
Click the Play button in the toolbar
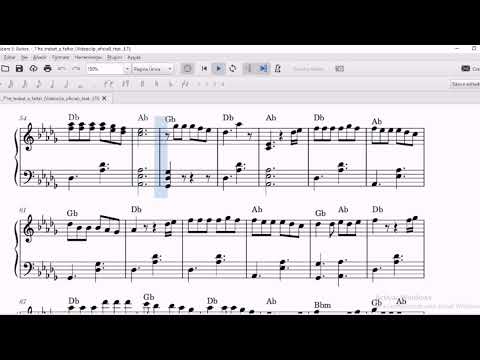point(219,69)
